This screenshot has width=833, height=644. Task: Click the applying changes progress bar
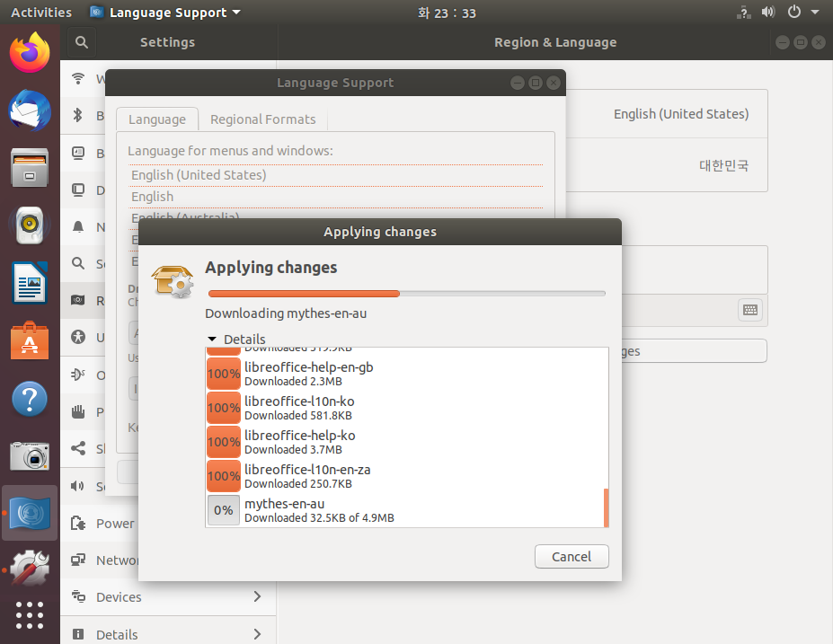click(407, 294)
